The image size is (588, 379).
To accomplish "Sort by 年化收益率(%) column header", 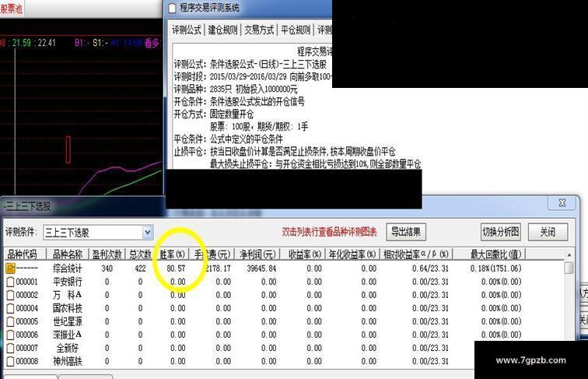I will pyautogui.click(x=352, y=254).
